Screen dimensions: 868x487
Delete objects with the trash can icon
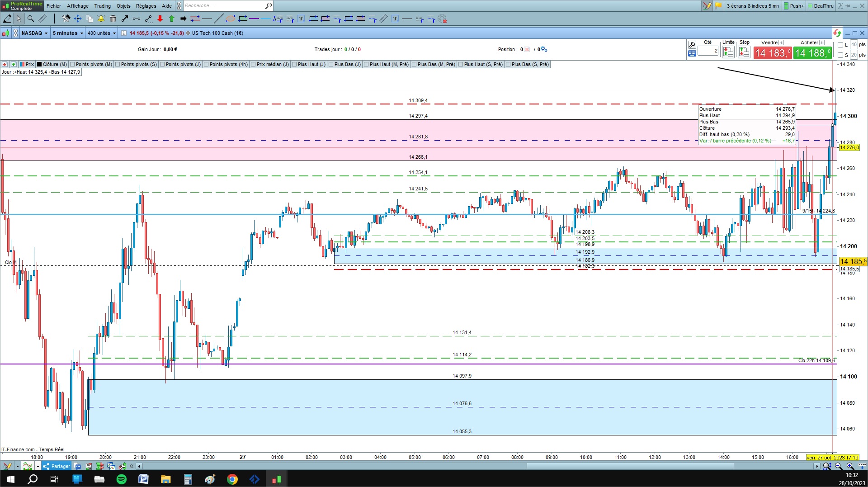pyautogui.click(x=113, y=19)
